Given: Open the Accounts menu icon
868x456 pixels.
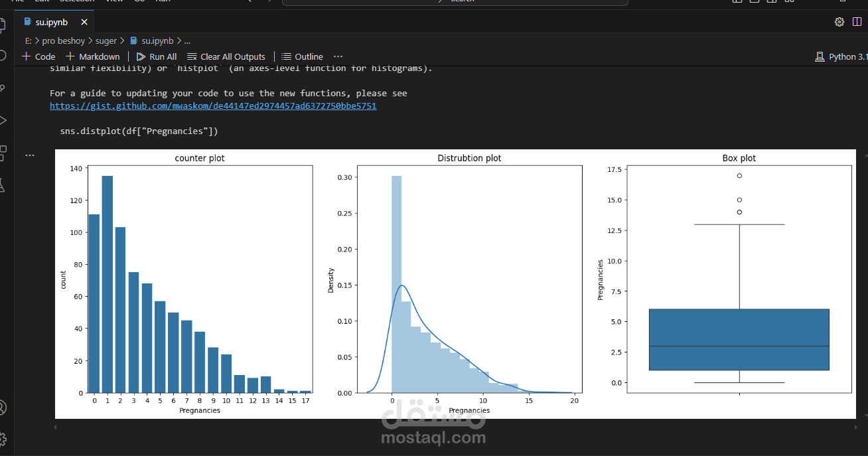Looking at the screenshot, I should (2, 407).
